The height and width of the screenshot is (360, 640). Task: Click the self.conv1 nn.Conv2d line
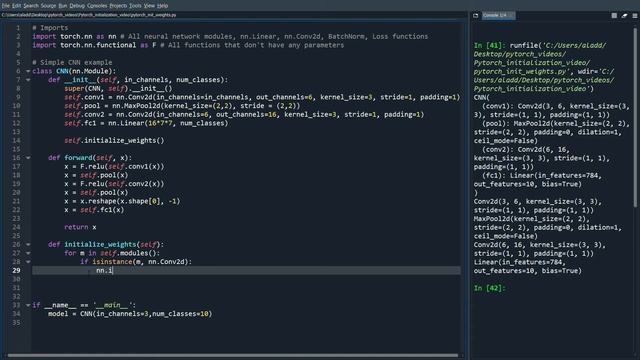262,97
